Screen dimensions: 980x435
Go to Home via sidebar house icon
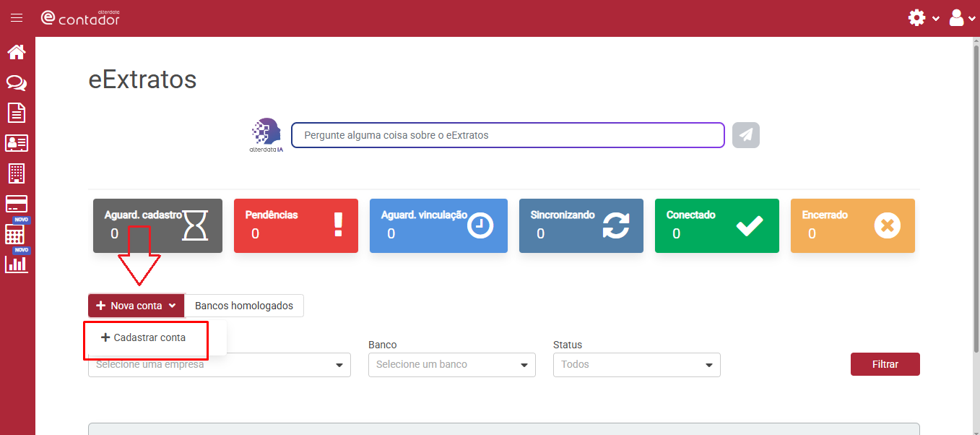17,52
